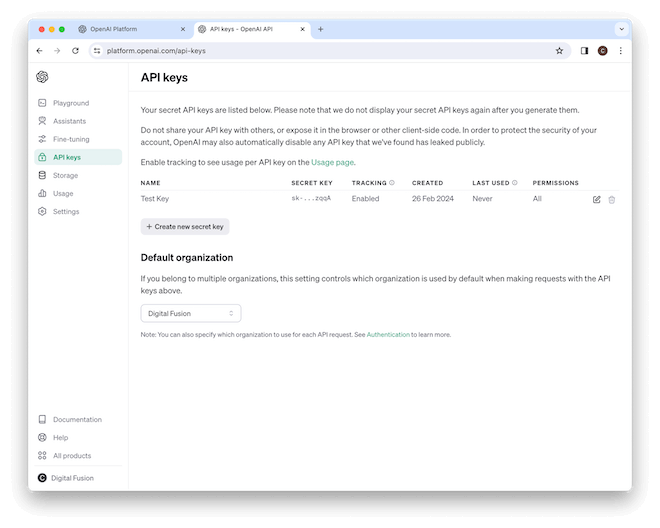
Task: Bookmark this page with the star icon
Action: click(559, 51)
